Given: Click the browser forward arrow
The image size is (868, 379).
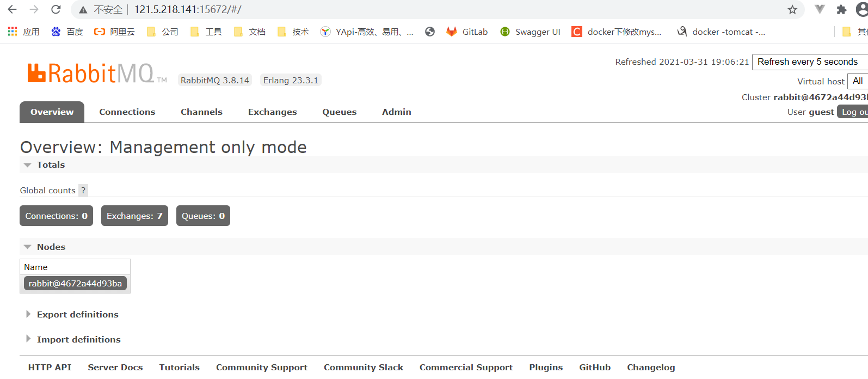Looking at the screenshot, I should (x=34, y=9).
